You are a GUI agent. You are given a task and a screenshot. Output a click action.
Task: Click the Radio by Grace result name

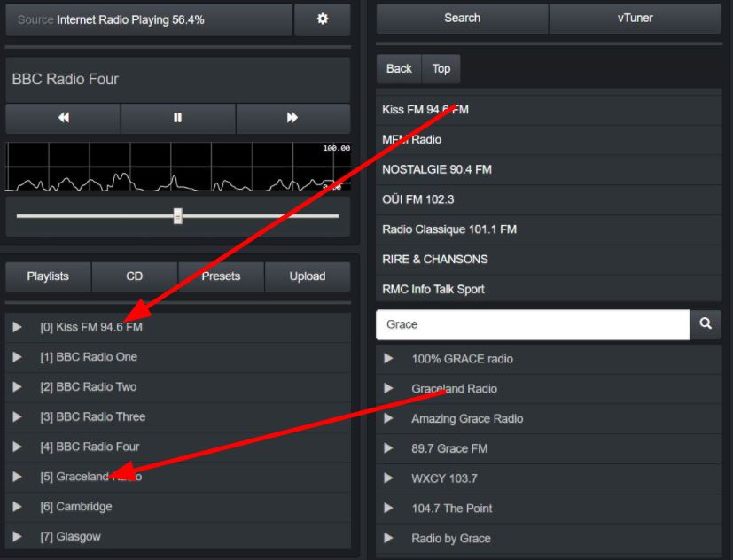point(451,538)
